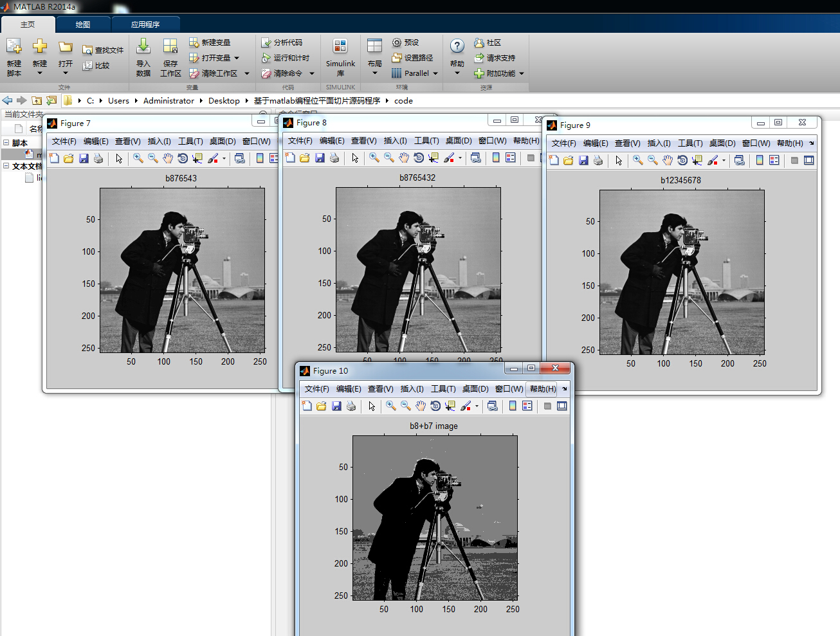Screen dimensions: 840x636
Task: Click Open File icon in Figure 9 toolbar
Action: [x=569, y=160]
